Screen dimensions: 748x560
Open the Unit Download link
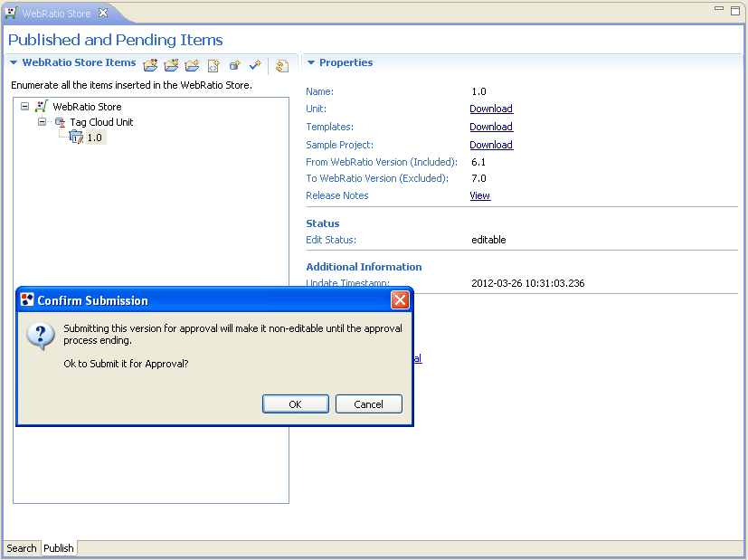point(491,109)
